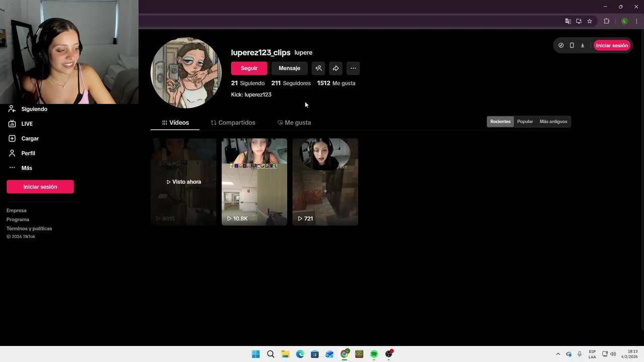Sort videos by Recientes
This screenshot has width=644, height=362.
click(x=500, y=122)
